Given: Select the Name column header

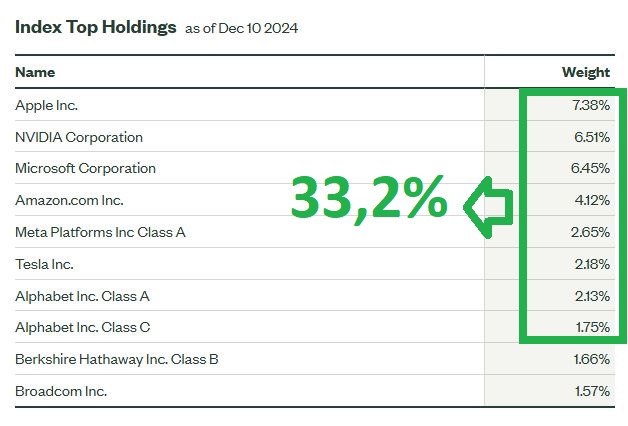Looking at the screenshot, I should tap(35, 72).
